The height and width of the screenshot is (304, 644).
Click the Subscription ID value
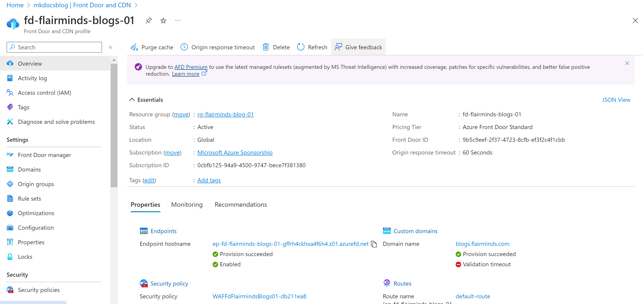point(251,165)
